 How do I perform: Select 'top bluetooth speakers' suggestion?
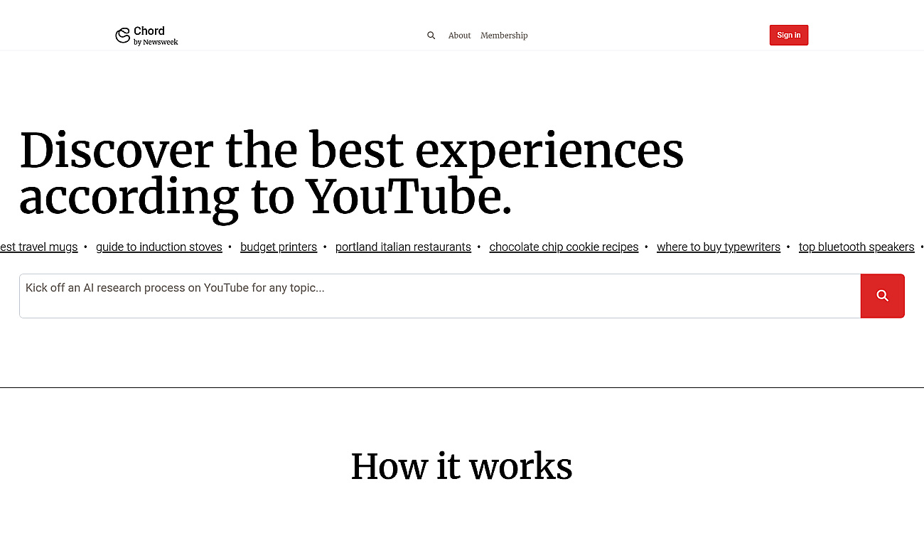point(856,247)
